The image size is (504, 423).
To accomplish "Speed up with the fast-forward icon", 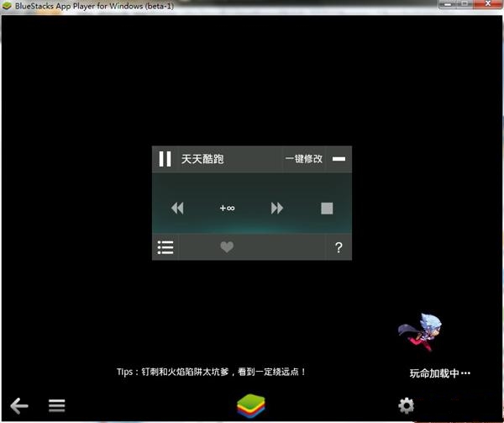I will (277, 208).
